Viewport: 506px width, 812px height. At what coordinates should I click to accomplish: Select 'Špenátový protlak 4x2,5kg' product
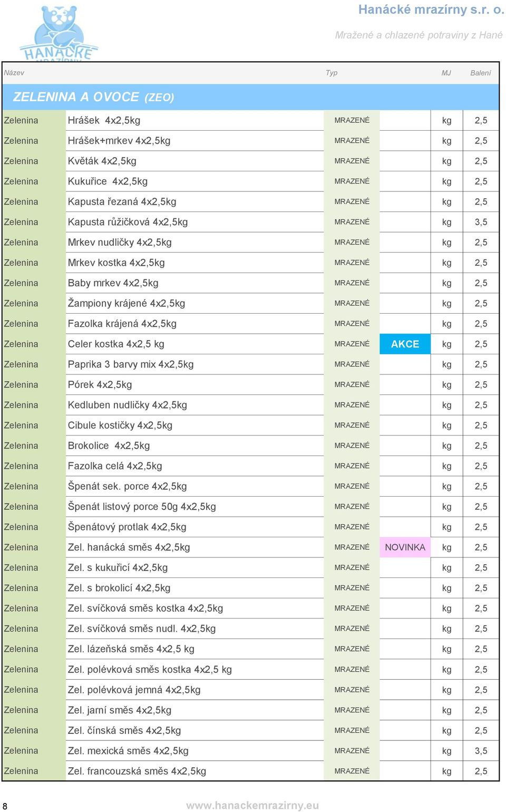tap(127, 527)
